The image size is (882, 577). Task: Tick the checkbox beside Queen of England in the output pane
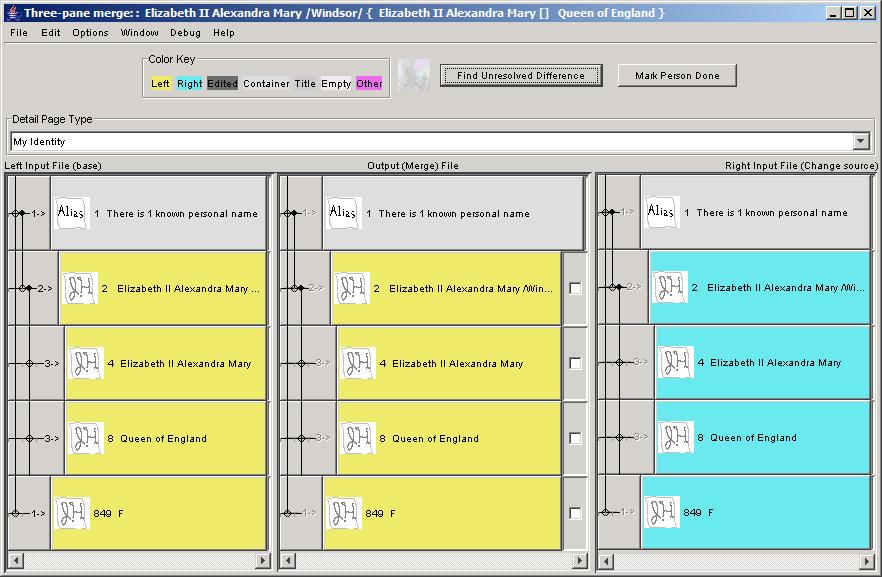coord(575,438)
